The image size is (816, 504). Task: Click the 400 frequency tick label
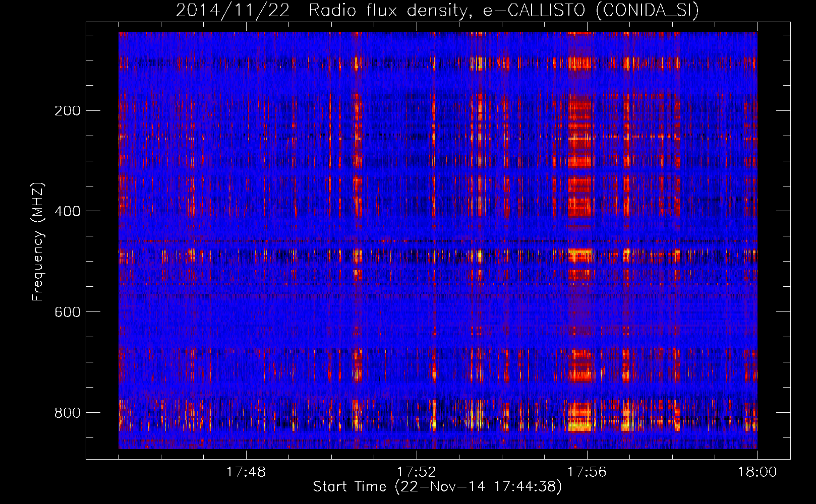tap(68, 211)
